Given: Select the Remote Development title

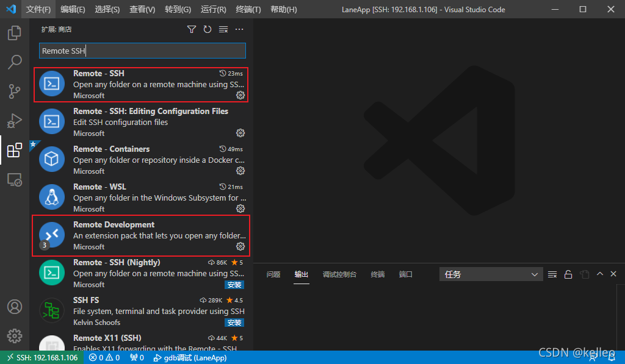Looking at the screenshot, I should tap(114, 224).
